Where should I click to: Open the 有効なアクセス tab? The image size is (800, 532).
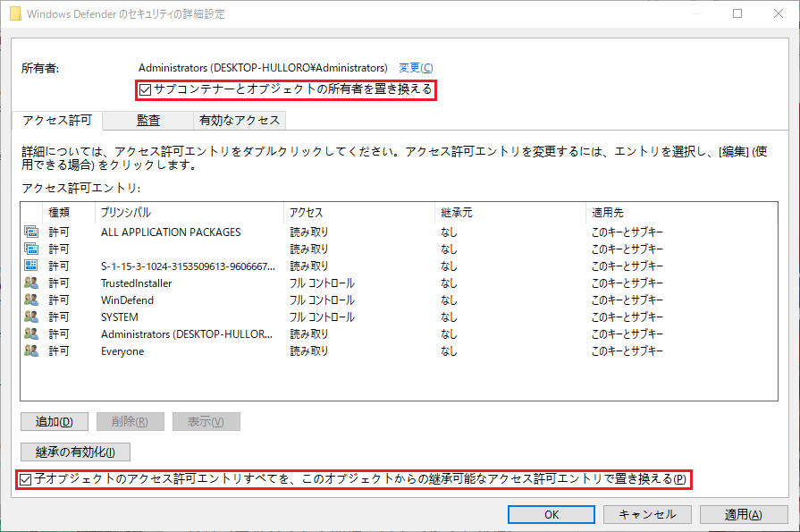point(240,121)
